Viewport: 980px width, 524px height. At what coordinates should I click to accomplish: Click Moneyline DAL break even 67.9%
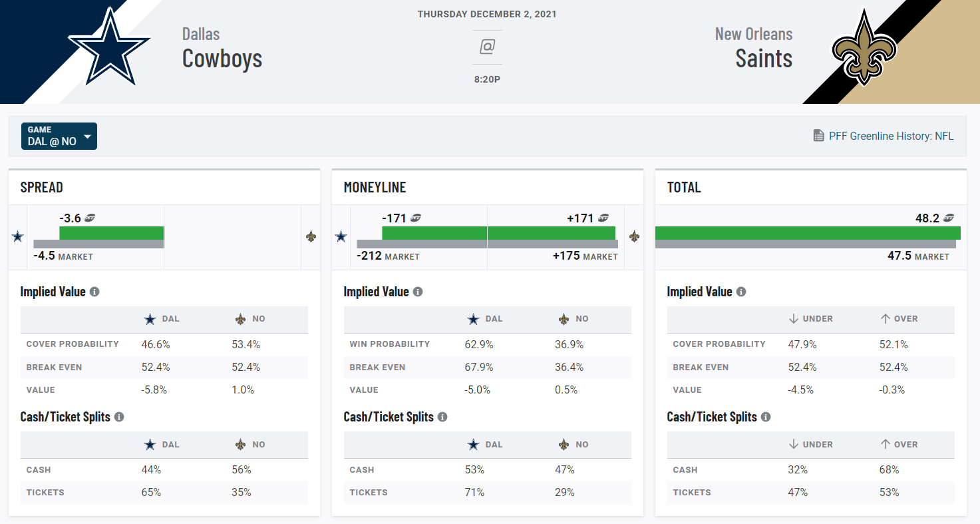(479, 367)
